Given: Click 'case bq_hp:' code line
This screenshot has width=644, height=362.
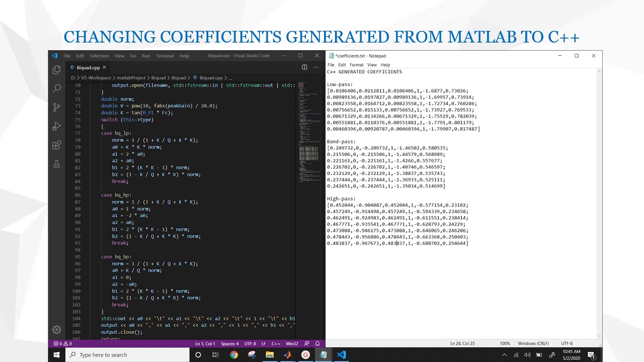Looking at the screenshot, I should (116, 195).
